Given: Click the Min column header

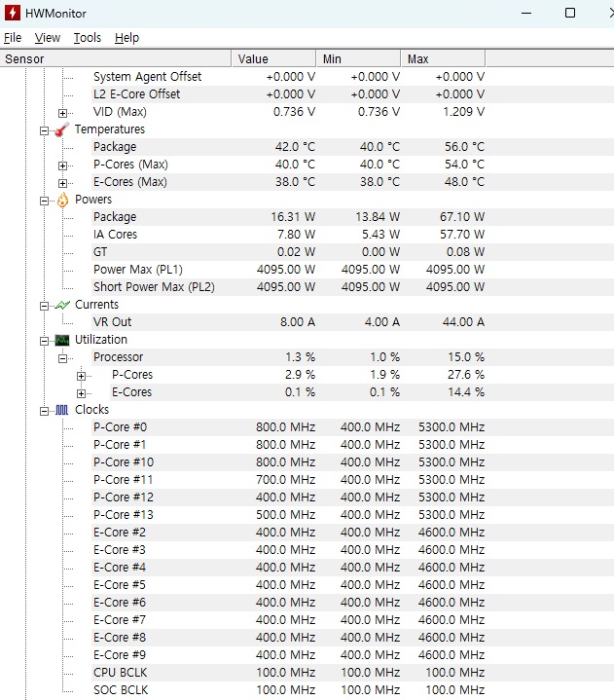Looking at the screenshot, I should pos(359,59).
